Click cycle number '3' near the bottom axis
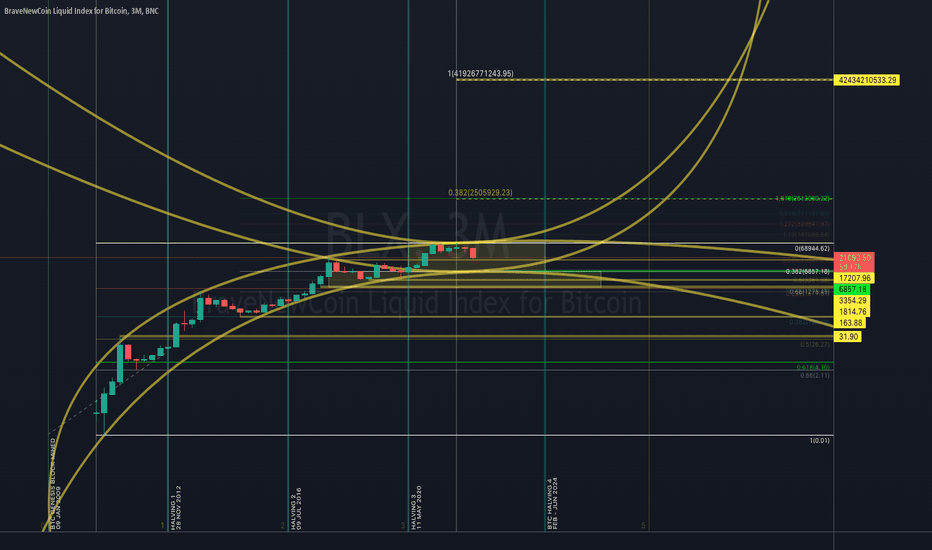The image size is (932, 550). [x=402, y=526]
